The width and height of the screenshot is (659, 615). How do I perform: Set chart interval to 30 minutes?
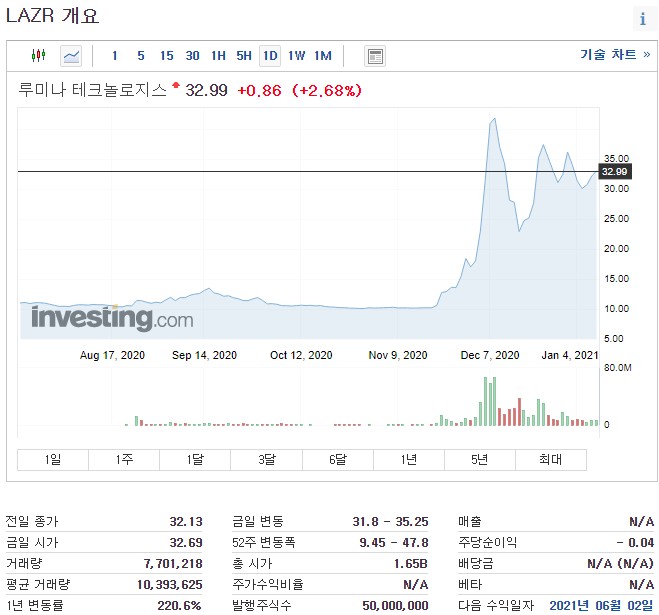(192, 56)
